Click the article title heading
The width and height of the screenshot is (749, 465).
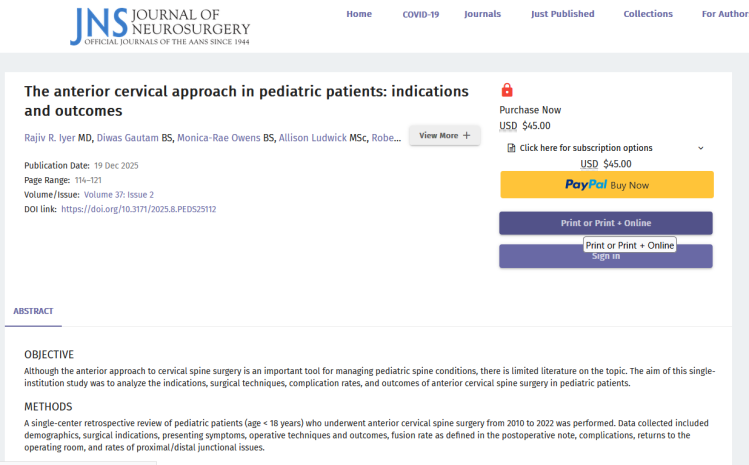pyautogui.click(x=246, y=101)
